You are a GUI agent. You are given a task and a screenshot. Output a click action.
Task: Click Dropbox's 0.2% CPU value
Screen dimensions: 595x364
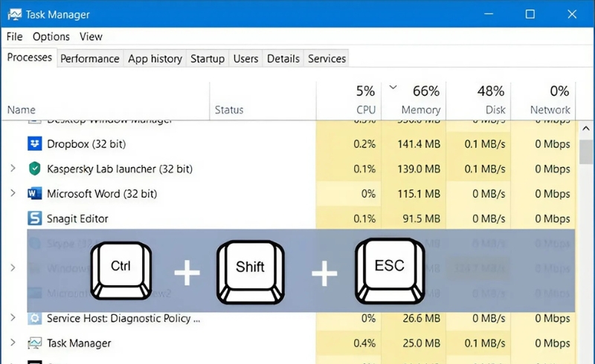[364, 144]
